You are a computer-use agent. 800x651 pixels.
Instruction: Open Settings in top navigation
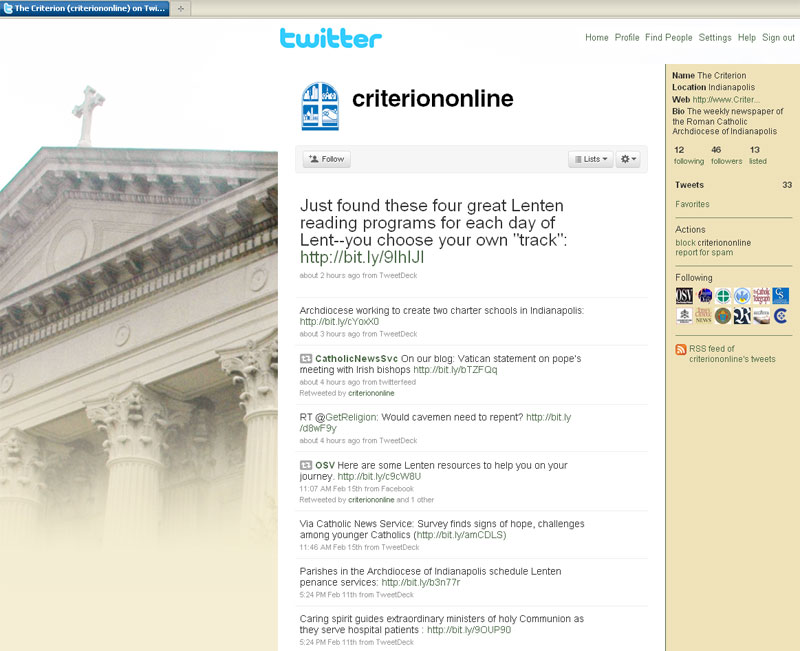click(x=715, y=38)
